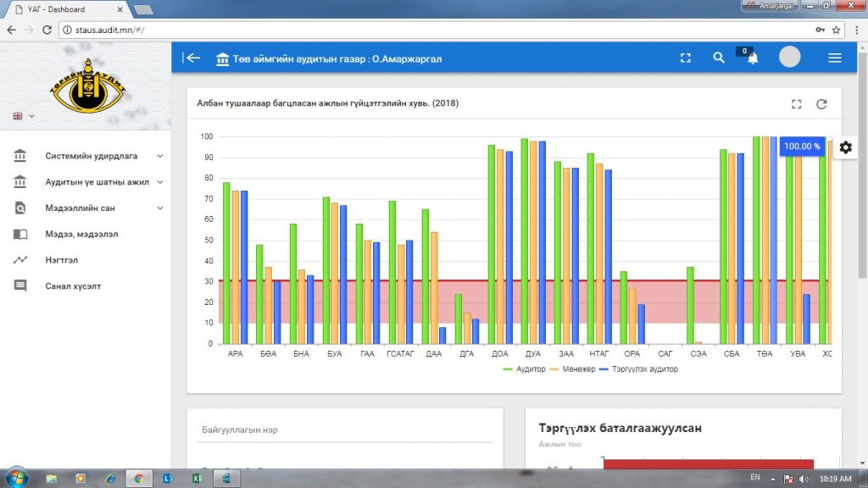Open the Нэгтгэл menu item

click(x=61, y=260)
